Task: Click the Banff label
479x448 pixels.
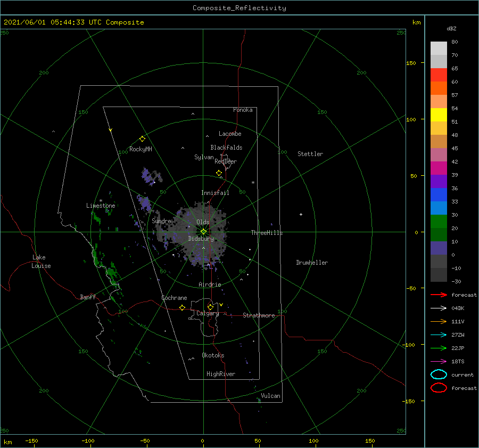Action: 88,297
